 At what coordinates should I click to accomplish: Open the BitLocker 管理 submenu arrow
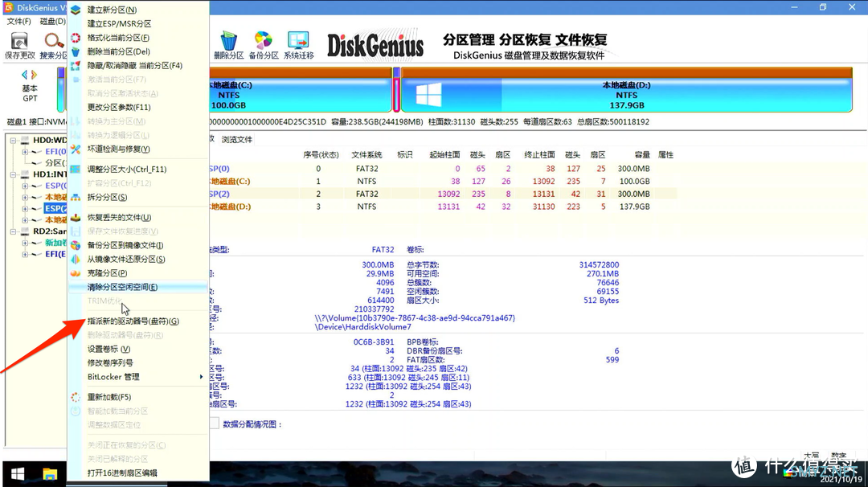201,377
